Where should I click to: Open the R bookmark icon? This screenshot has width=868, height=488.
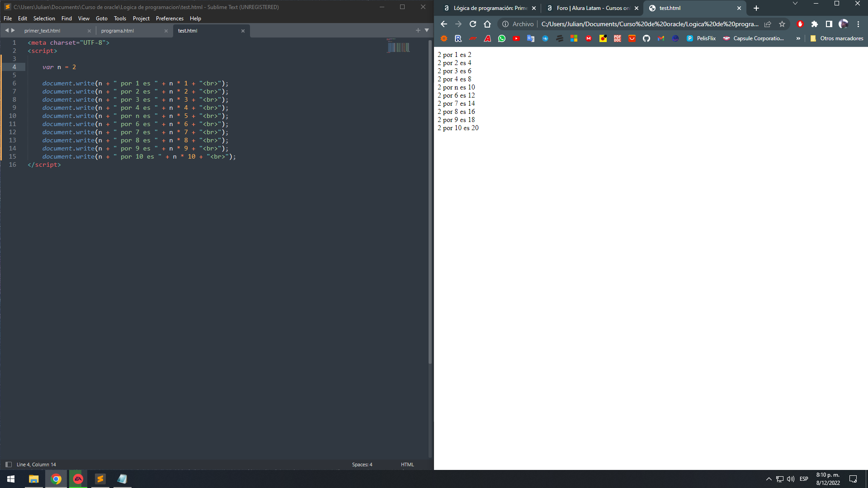coord(458,38)
